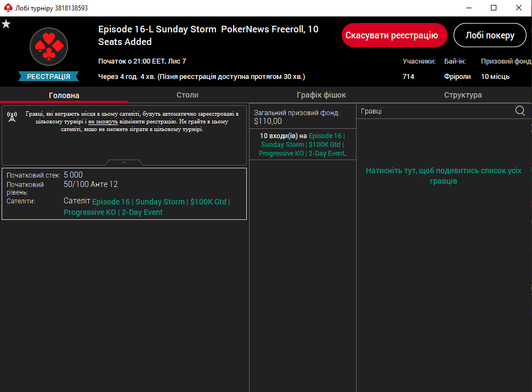This screenshot has height=392, width=532.
Task: Show full players list link
Action: [444, 175]
